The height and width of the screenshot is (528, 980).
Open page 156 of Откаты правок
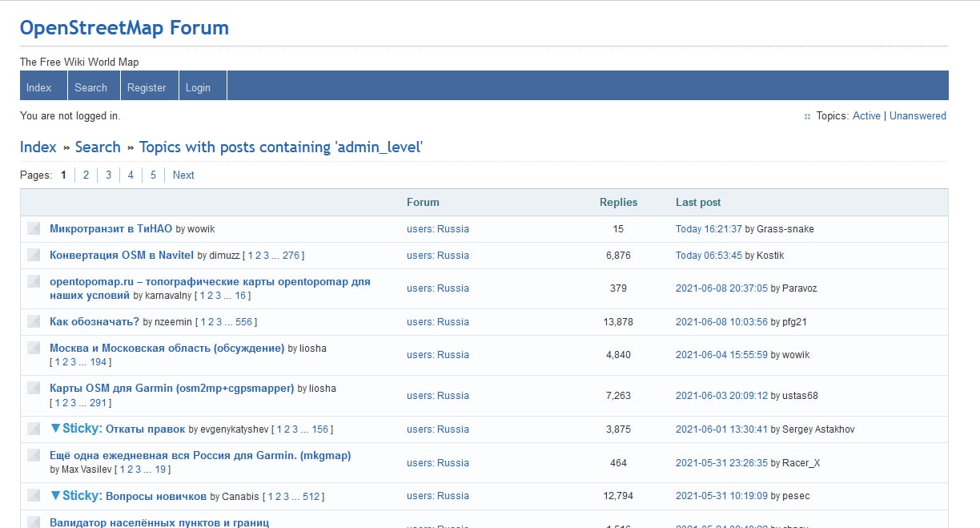[x=319, y=429]
